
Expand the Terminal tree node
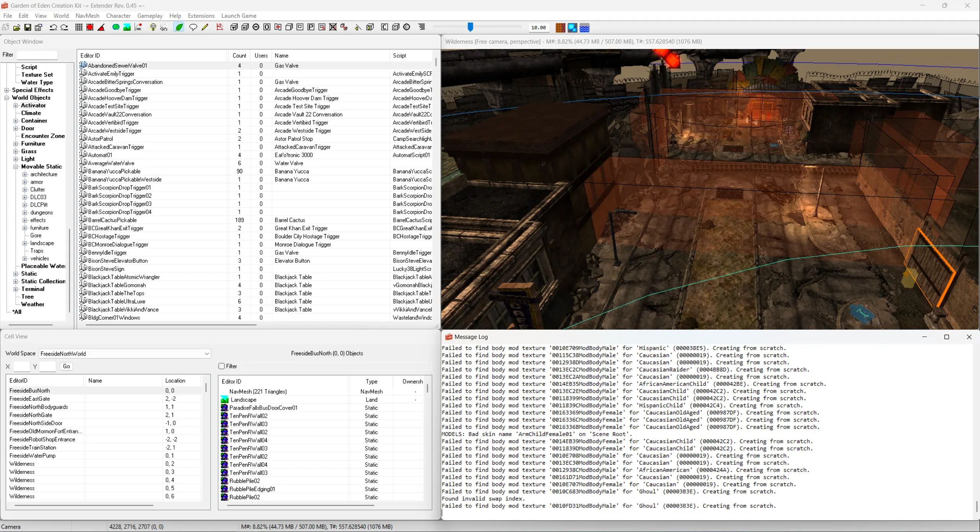click(16, 289)
